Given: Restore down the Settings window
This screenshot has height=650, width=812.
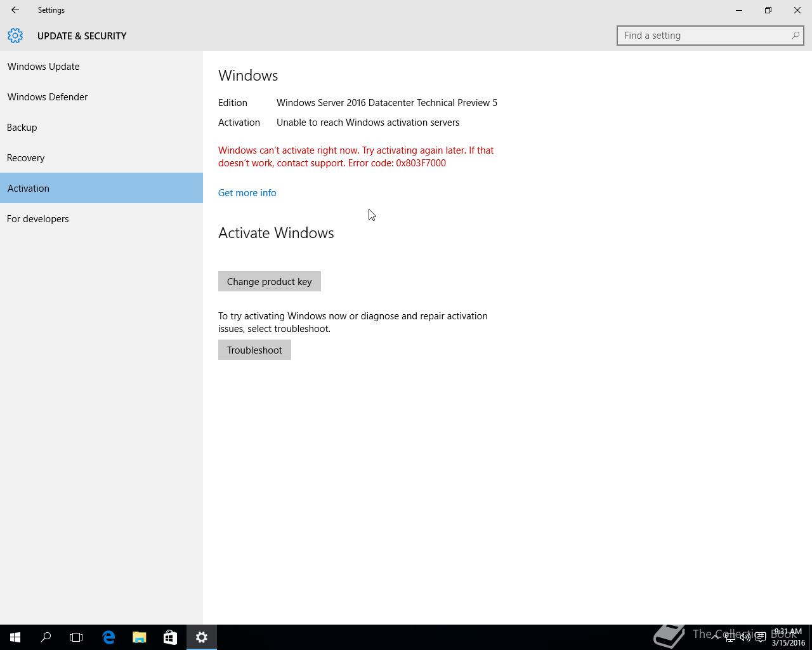Looking at the screenshot, I should tap(768, 10).
